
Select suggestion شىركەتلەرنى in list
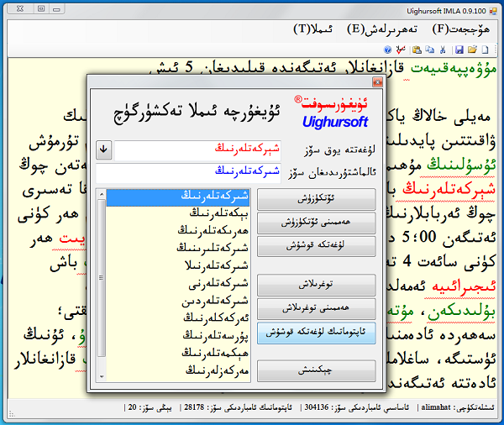click(178, 284)
